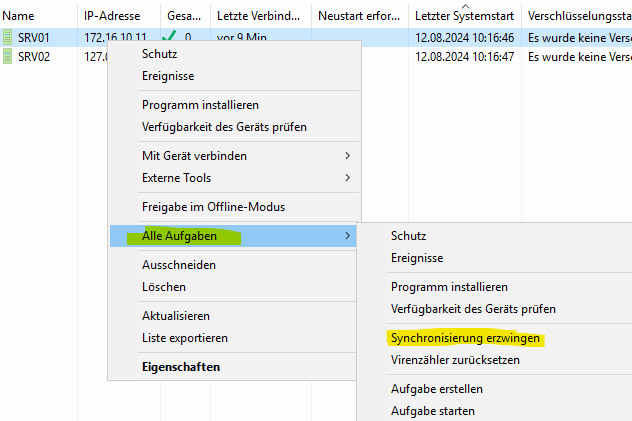The height and width of the screenshot is (421, 632).
Task: Click the "Name" column header
Action: (18, 17)
